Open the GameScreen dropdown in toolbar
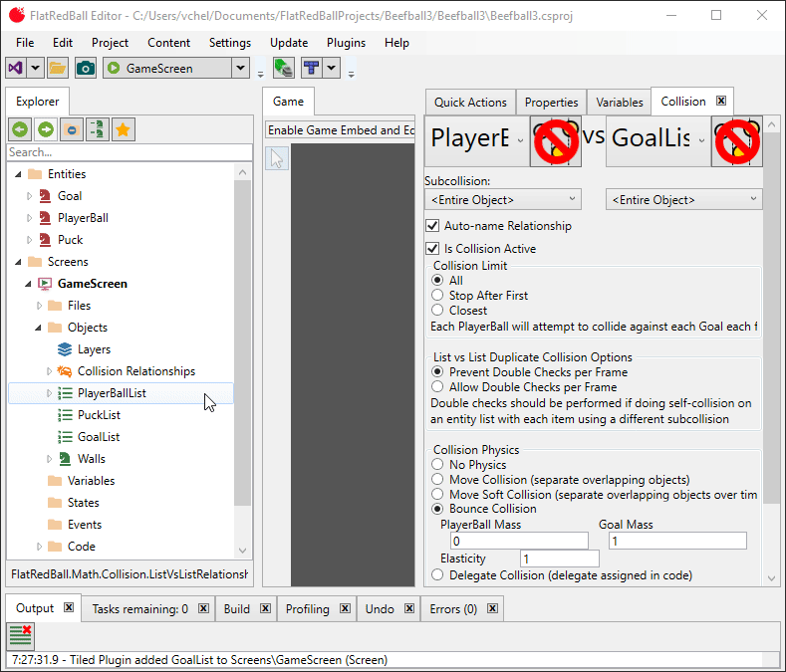This screenshot has width=786, height=672. click(239, 68)
